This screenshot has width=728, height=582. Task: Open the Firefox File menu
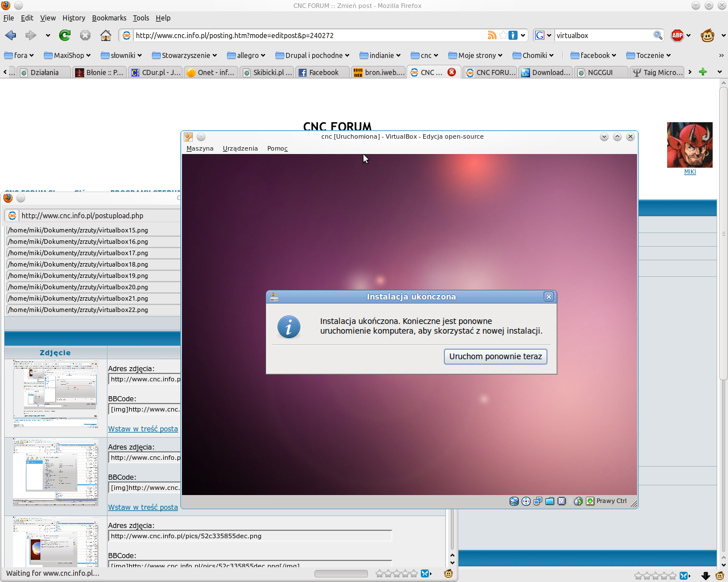click(x=9, y=18)
